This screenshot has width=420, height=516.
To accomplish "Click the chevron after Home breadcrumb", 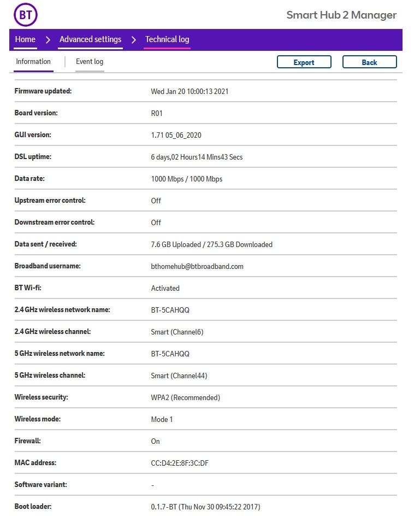I will 48,39.
